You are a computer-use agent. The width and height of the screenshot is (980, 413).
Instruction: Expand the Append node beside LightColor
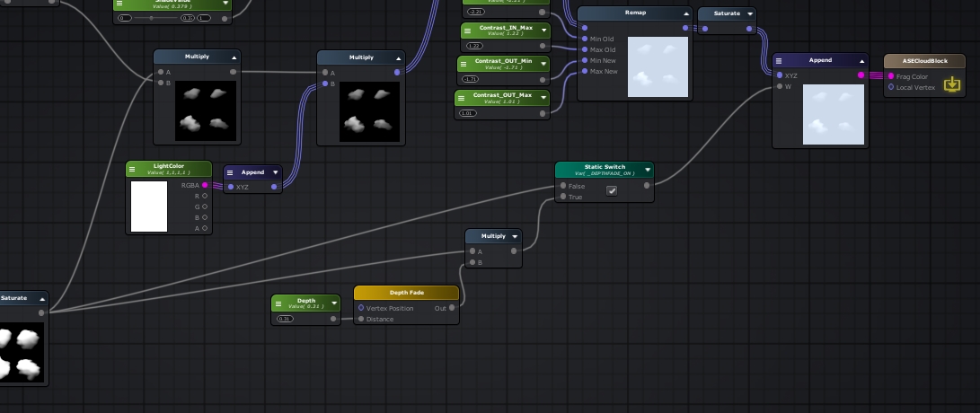click(x=275, y=172)
